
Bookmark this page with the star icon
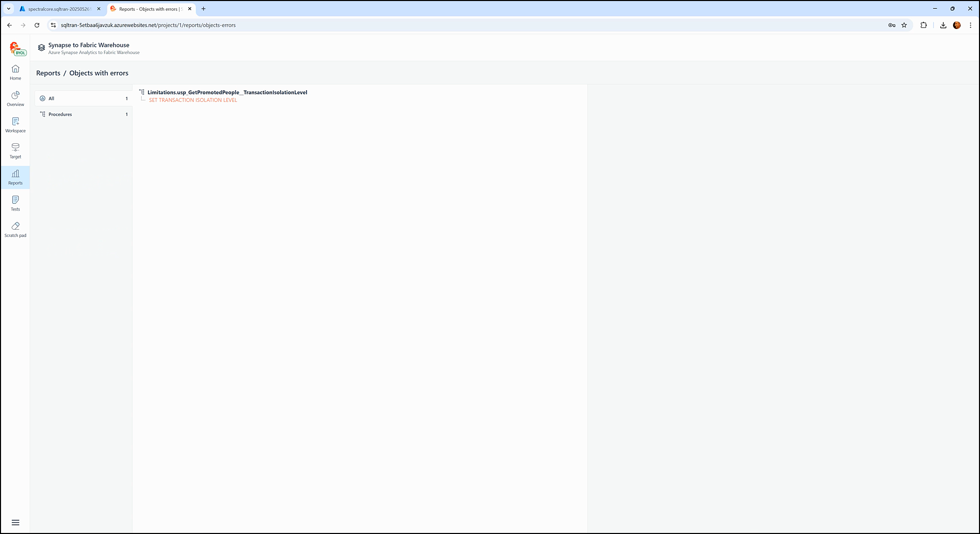(x=904, y=25)
